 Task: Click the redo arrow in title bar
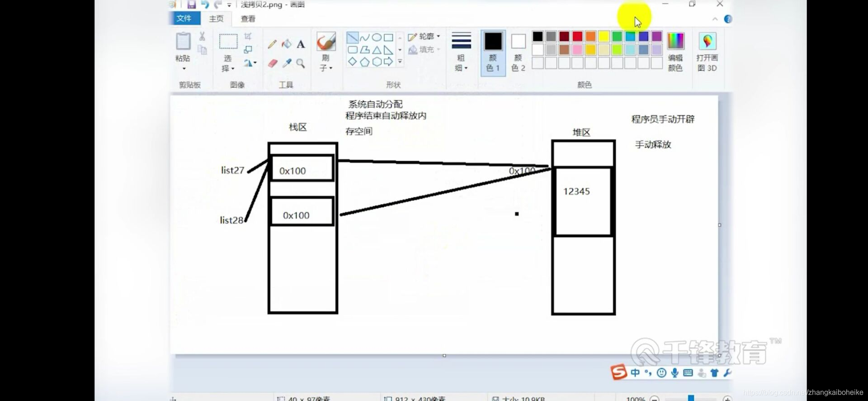(x=218, y=5)
